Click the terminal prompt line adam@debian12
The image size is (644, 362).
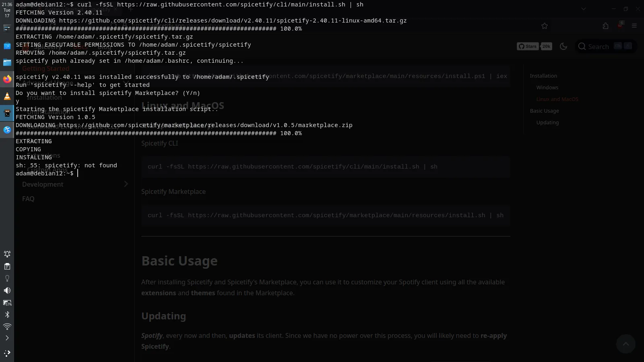(45, 173)
